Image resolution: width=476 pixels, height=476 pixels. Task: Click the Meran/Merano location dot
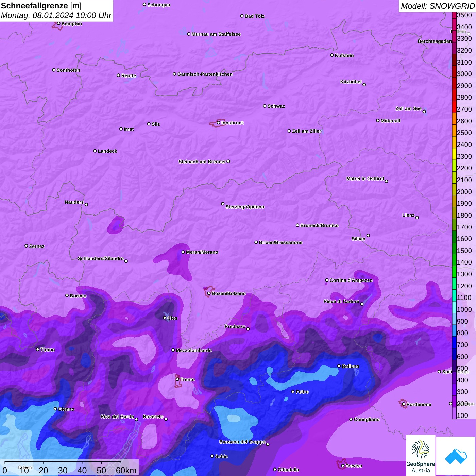pos(183,252)
